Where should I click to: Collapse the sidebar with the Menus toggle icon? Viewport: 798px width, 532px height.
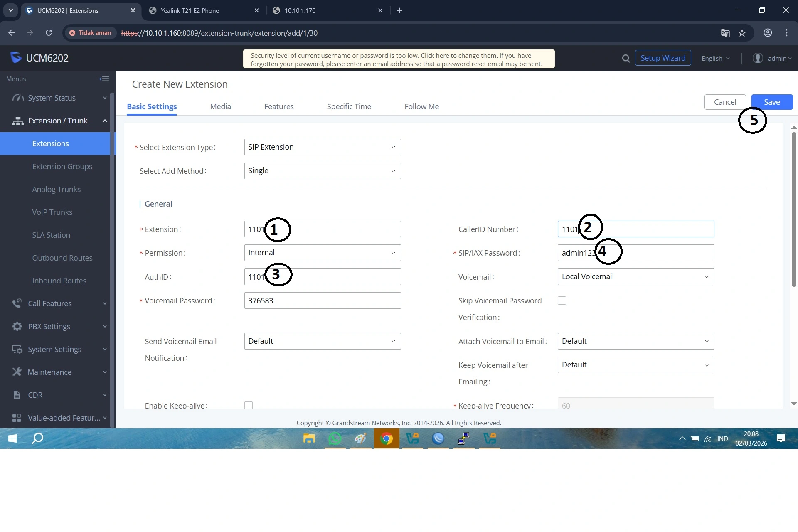click(x=104, y=79)
